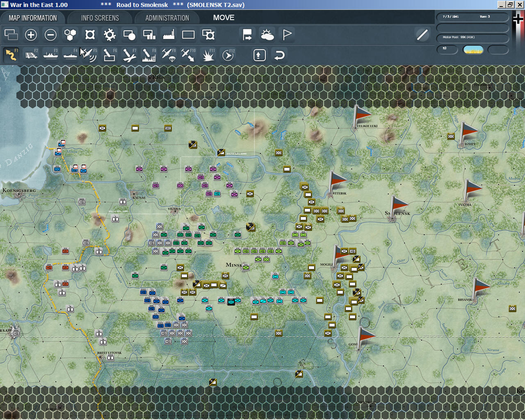Click the diagonal slash button
This screenshot has width=525, height=420.
[422, 35]
